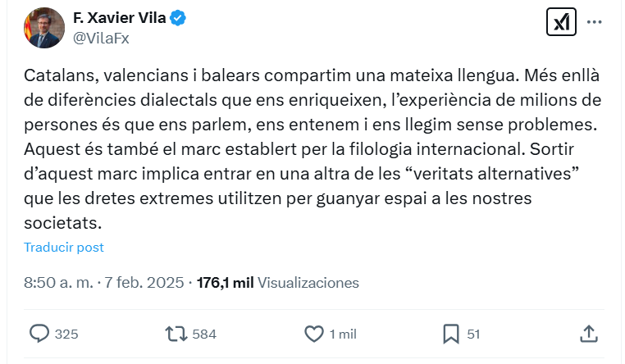Open F. Xavier Vila's profile picture
Image resolution: width=625 pixels, height=364 pixels.
[44, 27]
